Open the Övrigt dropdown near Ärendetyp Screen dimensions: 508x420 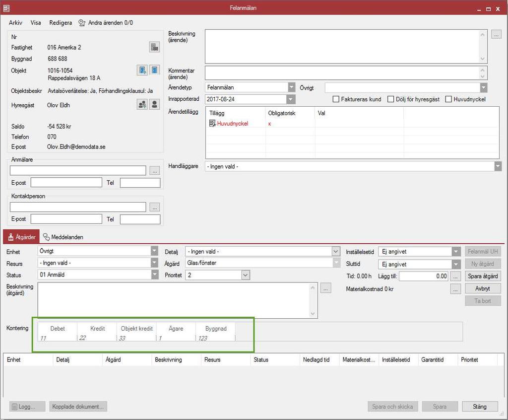[483, 87]
